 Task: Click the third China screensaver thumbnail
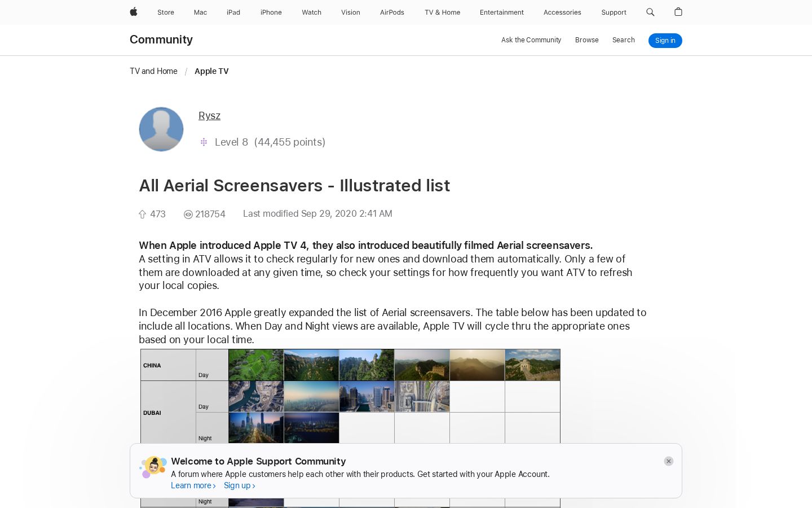tap(367, 365)
